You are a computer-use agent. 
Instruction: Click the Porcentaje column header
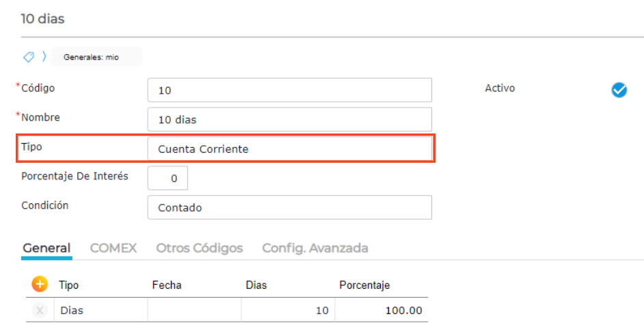click(x=364, y=285)
